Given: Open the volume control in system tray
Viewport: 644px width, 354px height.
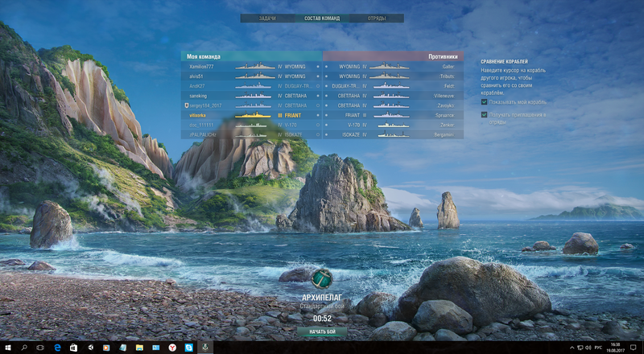Looking at the screenshot, I should tap(588, 348).
